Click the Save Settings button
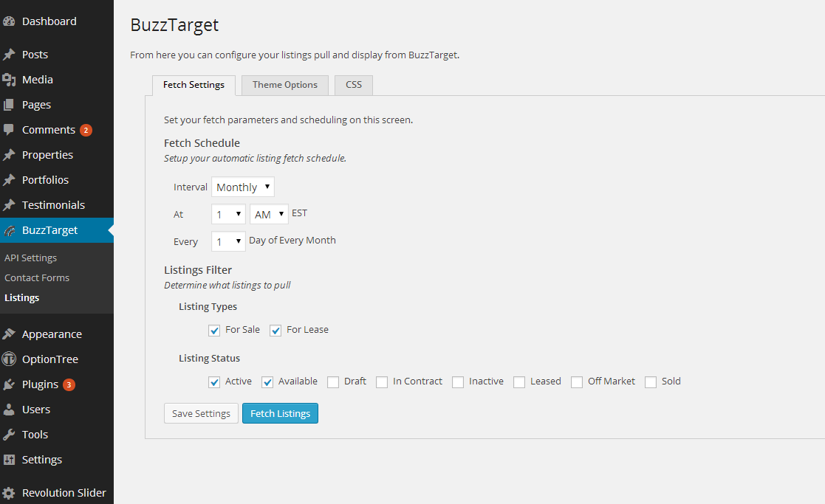The height and width of the screenshot is (504, 825). coord(201,414)
